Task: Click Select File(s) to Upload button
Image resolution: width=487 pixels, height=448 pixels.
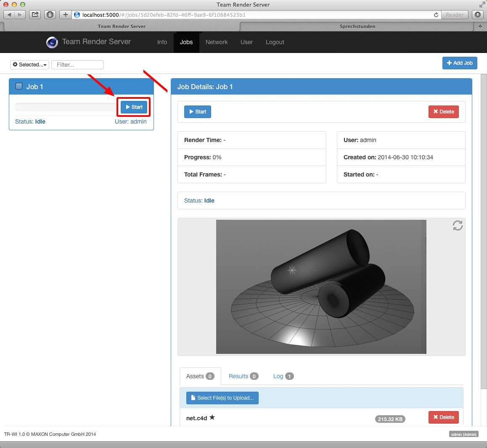Action: (222, 398)
